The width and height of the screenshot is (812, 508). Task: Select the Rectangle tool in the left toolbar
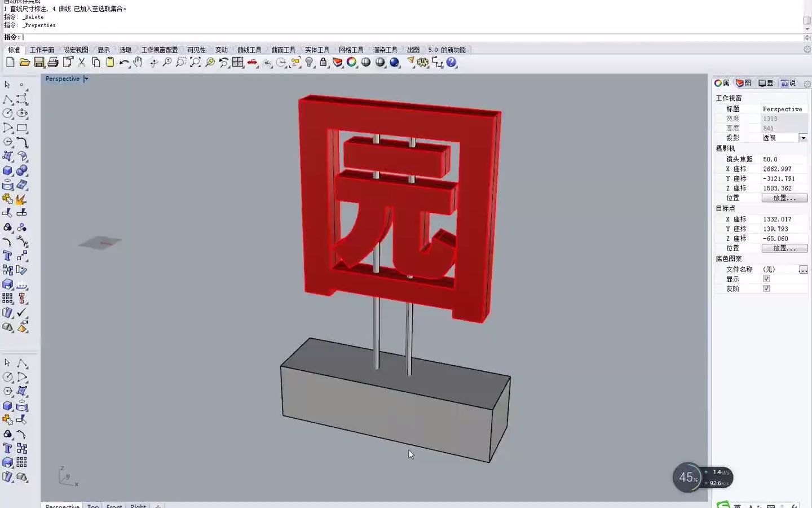(22, 128)
